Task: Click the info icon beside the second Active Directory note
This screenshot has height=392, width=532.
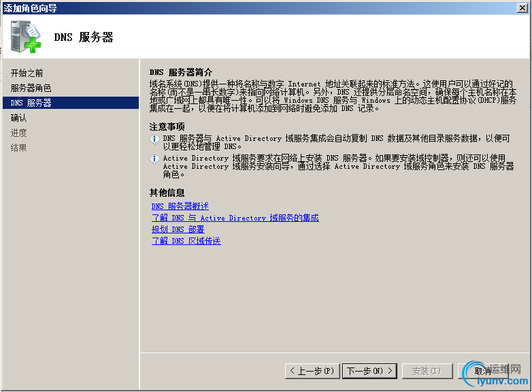Action: point(154,159)
